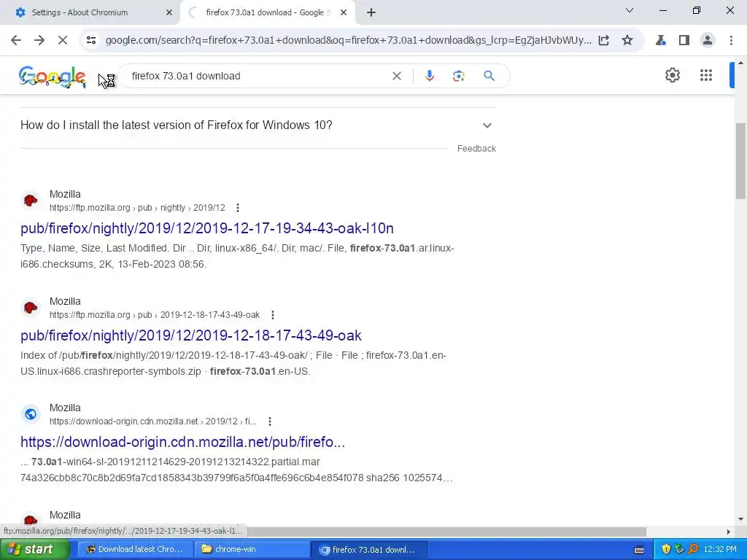Go back with the browser back arrow
The width and height of the screenshot is (747, 560).
pyautogui.click(x=16, y=41)
